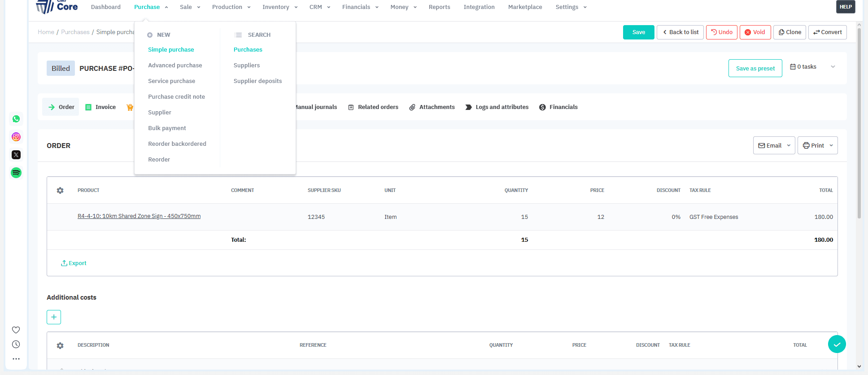Image resolution: width=868 pixels, height=375 pixels.
Task: Expand the Settings menu
Action: (571, 7)
